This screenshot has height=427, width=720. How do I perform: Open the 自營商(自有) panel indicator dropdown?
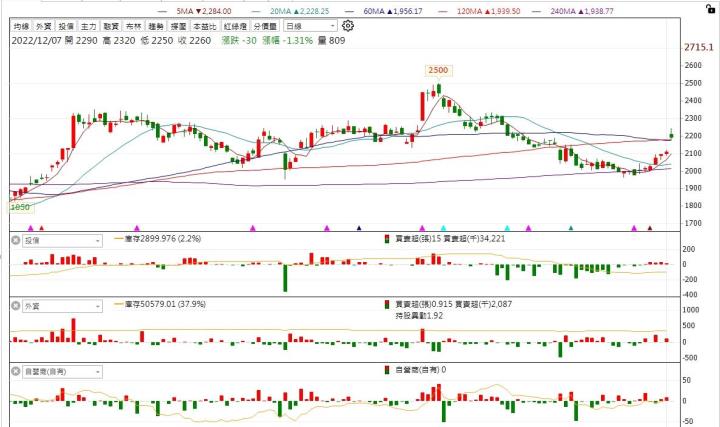[x=62, y=371]
